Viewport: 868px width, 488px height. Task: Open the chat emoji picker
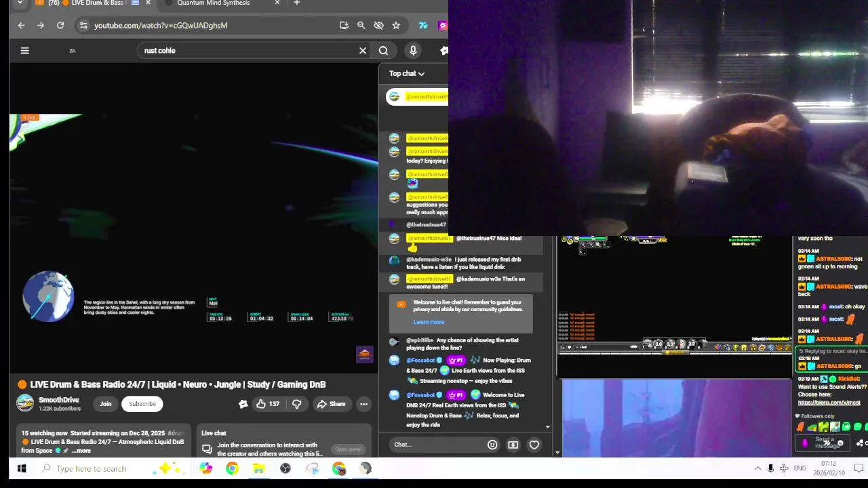pyautogui.click(x=492, y=445)
